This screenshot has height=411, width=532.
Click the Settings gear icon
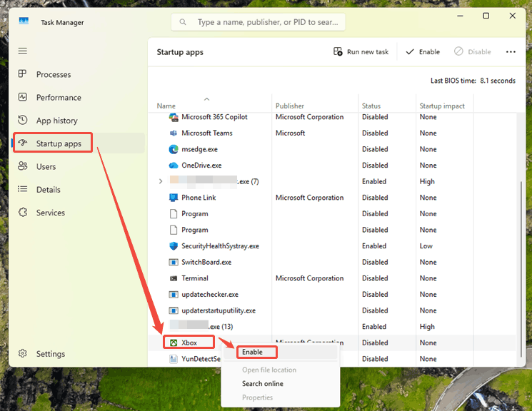[x=22, y=353]
